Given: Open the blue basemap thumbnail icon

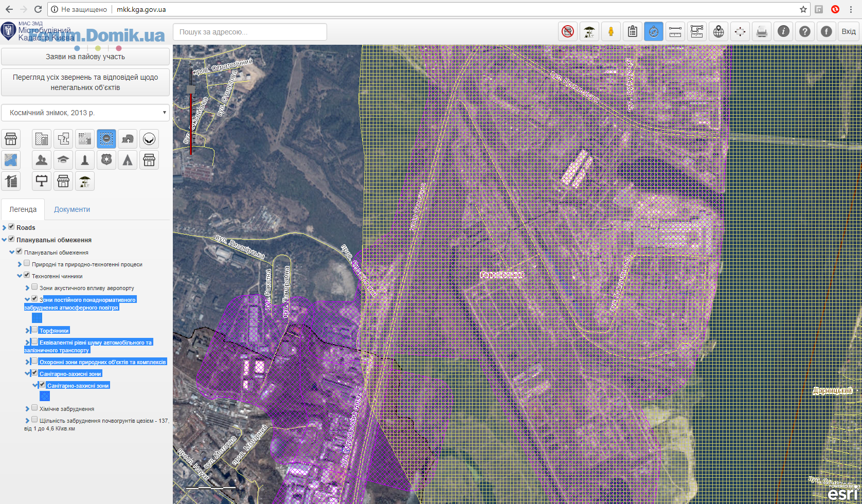Looking at the screenshot, I should click(x=11, y=160).
